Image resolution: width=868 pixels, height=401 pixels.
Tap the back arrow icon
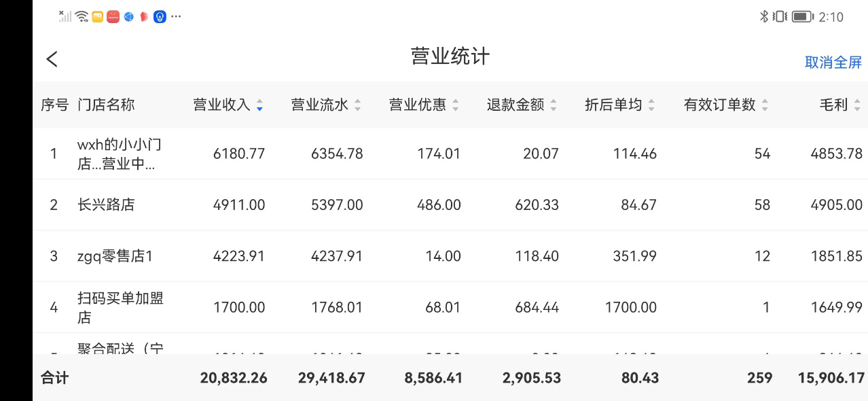click(x=52, y=59)
